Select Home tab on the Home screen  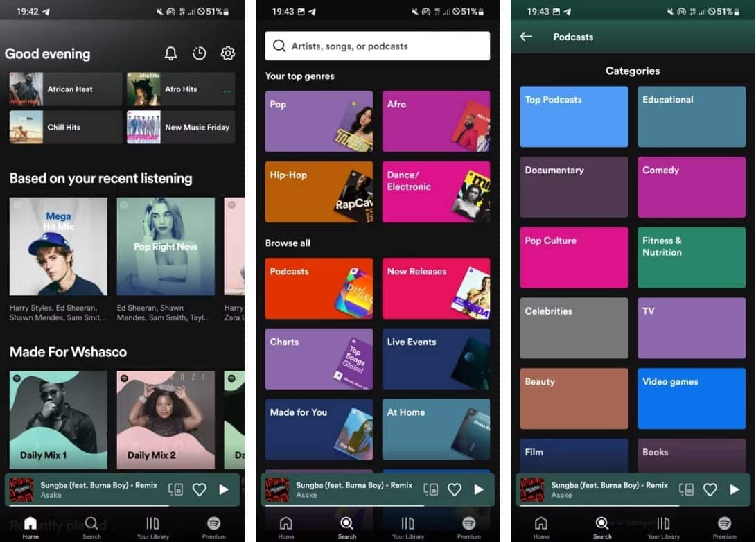click(30, 527)
